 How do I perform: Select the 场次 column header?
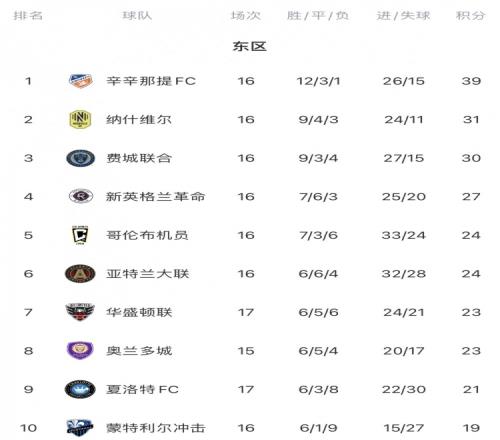[246, 15]
